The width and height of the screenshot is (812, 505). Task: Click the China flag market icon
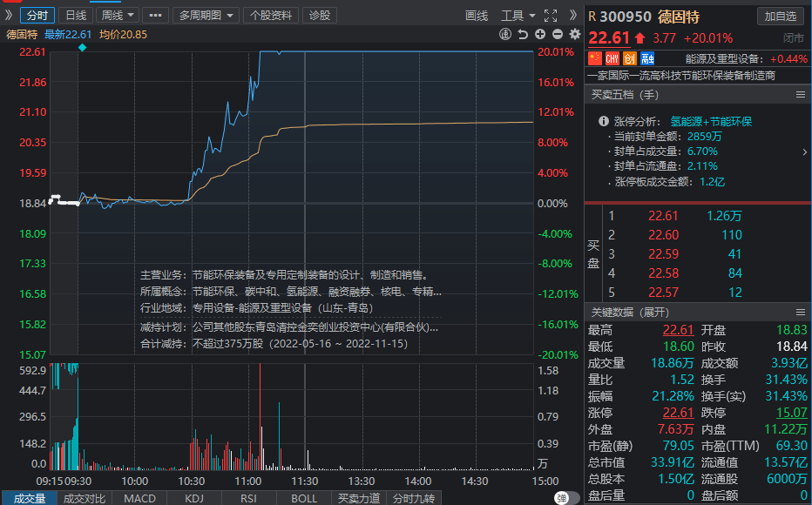click(x=595, y=58)
